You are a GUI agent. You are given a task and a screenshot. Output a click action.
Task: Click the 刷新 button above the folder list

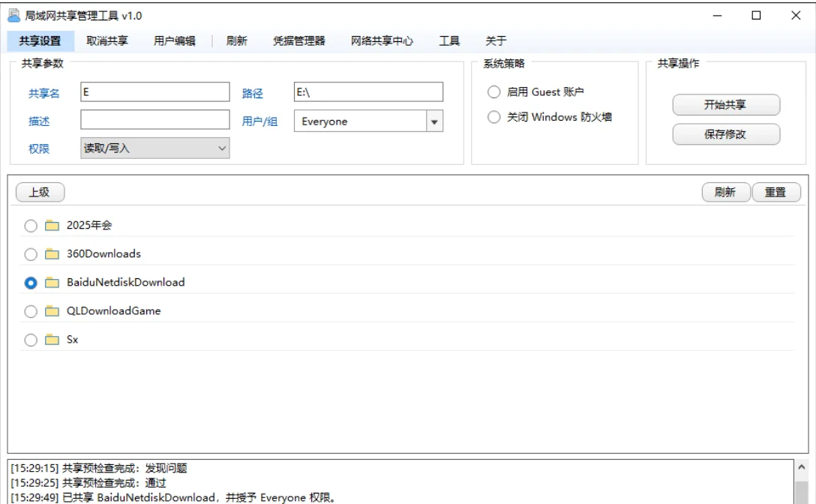pos(726,192)
